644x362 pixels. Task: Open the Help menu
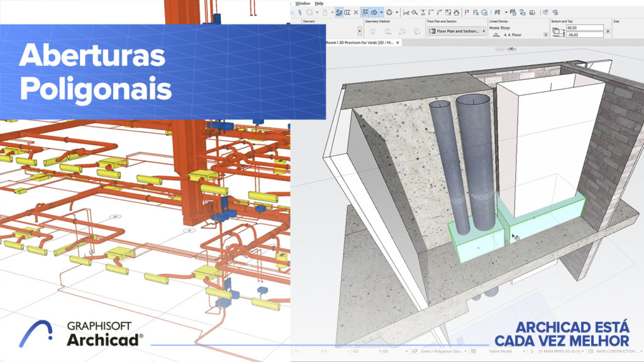click(x=319, y=3)
